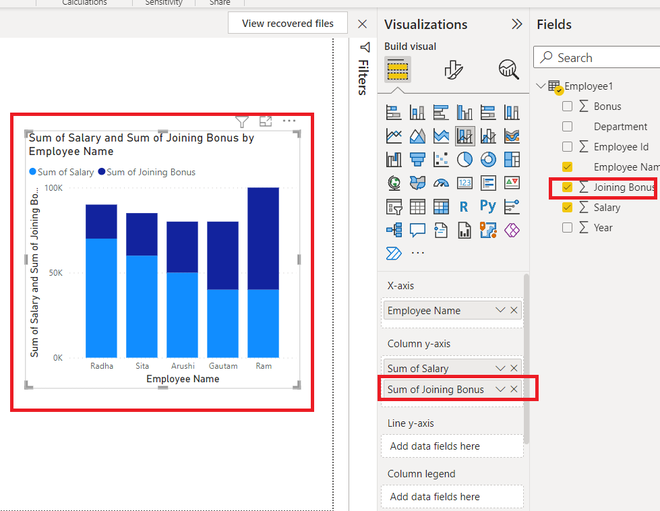Viewport: 660px width, 511px height.
Task: Select the Stacked bar chart visual
Action: pos(394,113)
